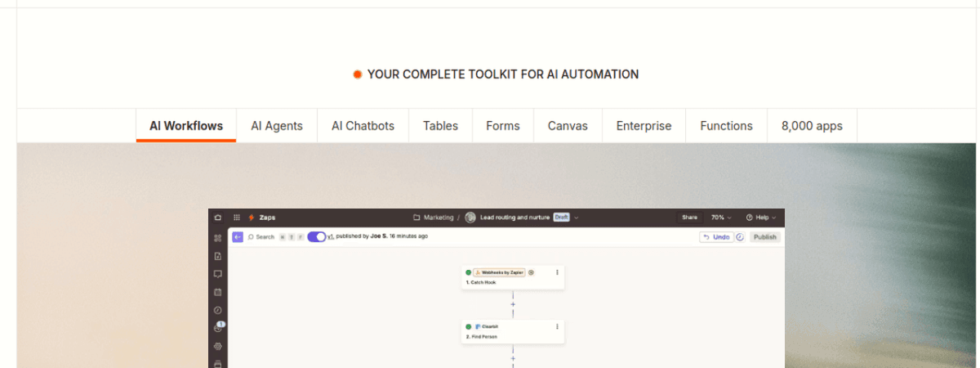This screenshot has width=980, height=368.
Task: Add step between Catch Hook and Find Person
Action: click(513, 304)
